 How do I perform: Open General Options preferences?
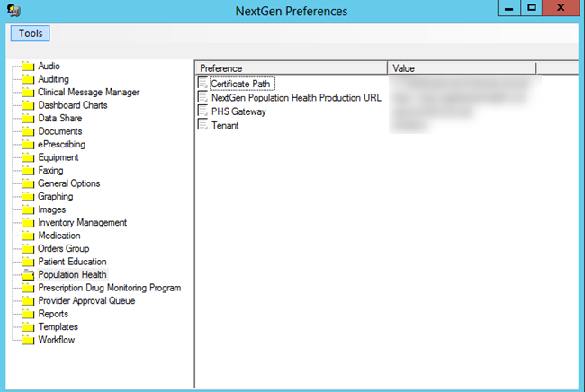[69, 183]
